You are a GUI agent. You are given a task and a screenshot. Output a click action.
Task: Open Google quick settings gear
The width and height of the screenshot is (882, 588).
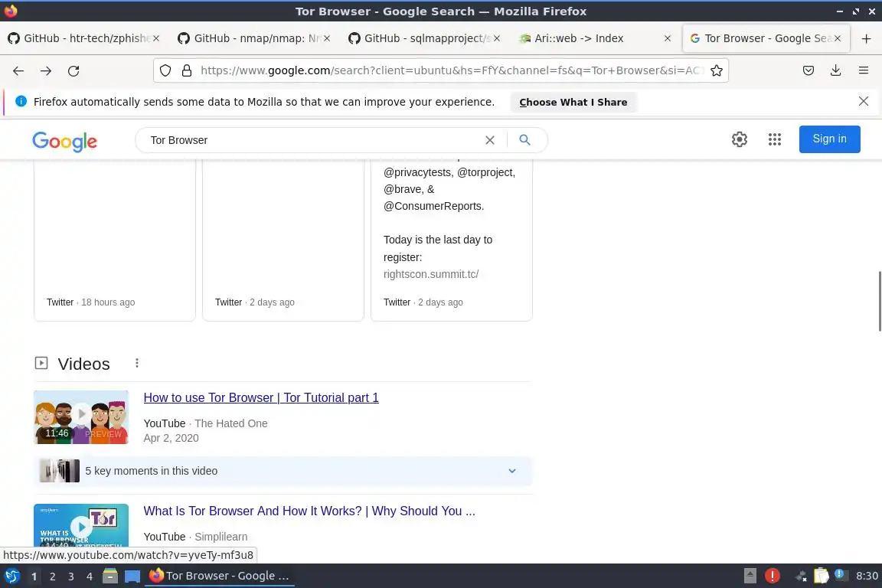pyautogui.click(x=739, y=139)
